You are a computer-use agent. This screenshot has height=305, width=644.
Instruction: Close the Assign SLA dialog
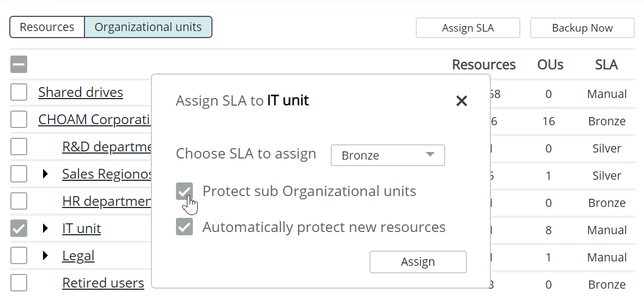461,101
